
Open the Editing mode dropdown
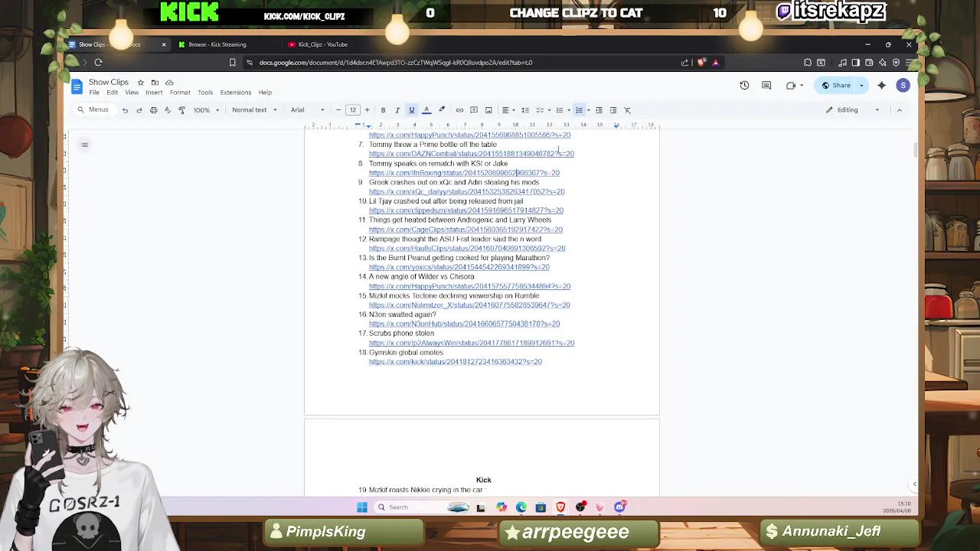coord(852,110)
